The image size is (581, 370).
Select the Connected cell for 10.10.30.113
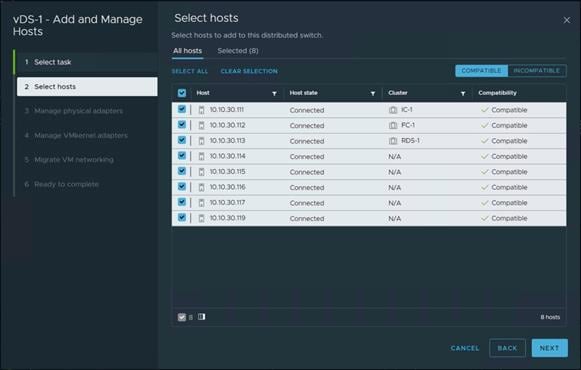pyautogui.click(x=307, y=141)
